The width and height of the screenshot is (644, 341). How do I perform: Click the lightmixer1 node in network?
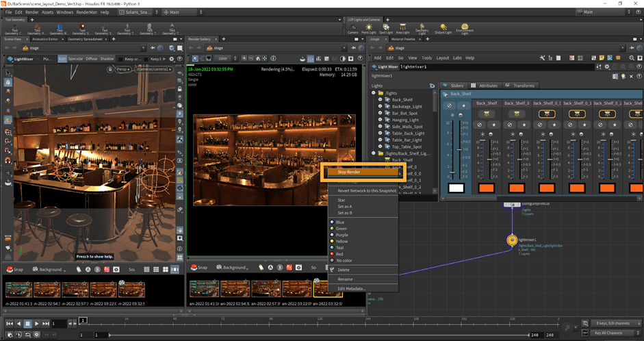pyautogui.click(x=511, y=240)
